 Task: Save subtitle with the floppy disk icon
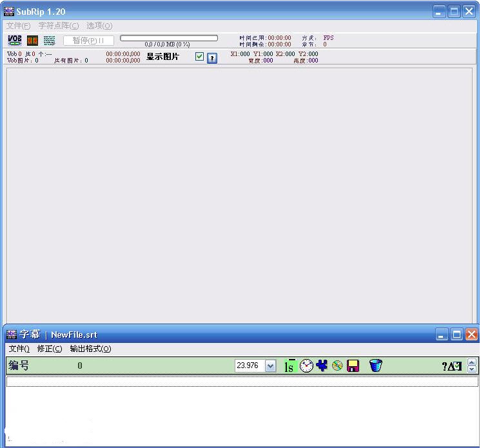click(x=353, y=366)
